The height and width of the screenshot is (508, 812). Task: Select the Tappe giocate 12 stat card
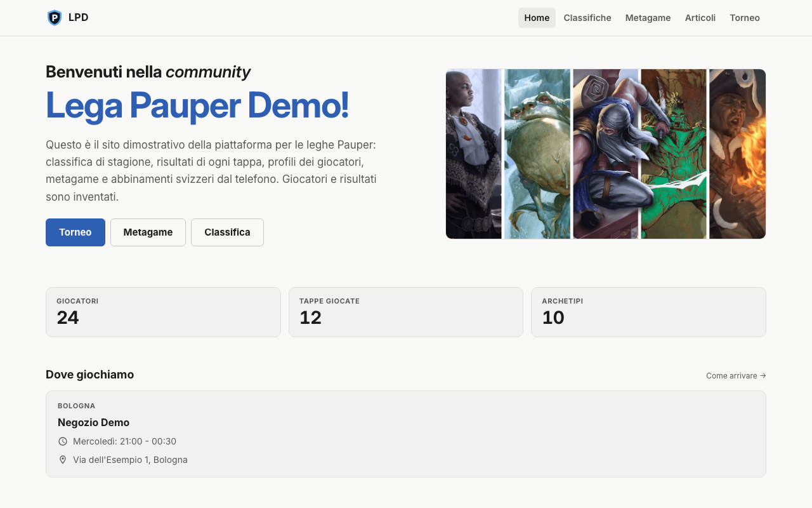coord(406,312)
